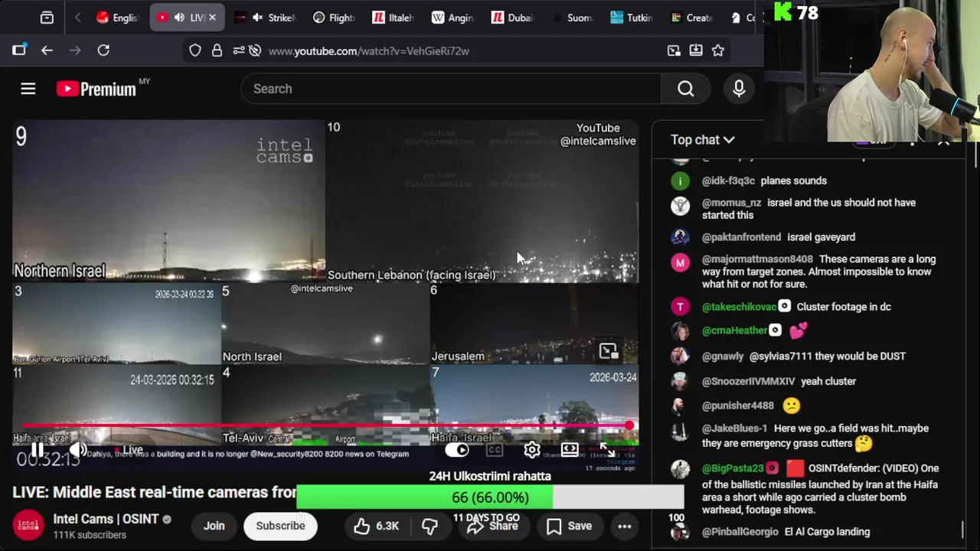The image size is (980, 551).
Task: Click @idk-f3q3c chat username
Action: (728, 181)
